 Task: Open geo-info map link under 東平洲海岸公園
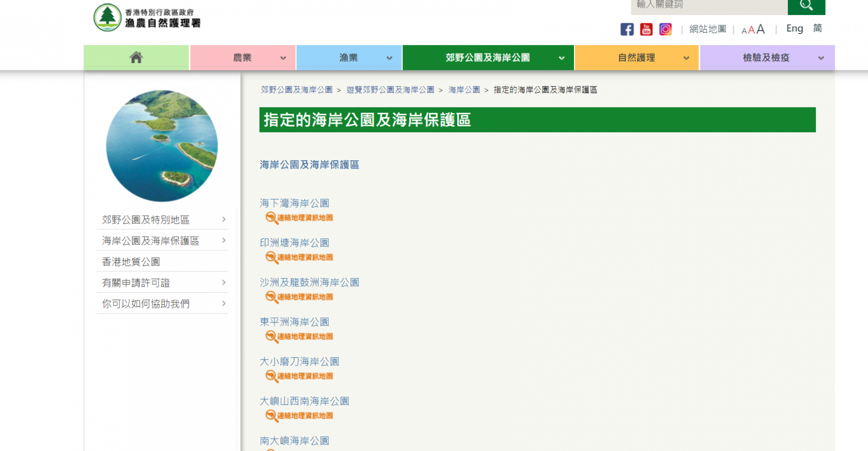coord(299,336)
